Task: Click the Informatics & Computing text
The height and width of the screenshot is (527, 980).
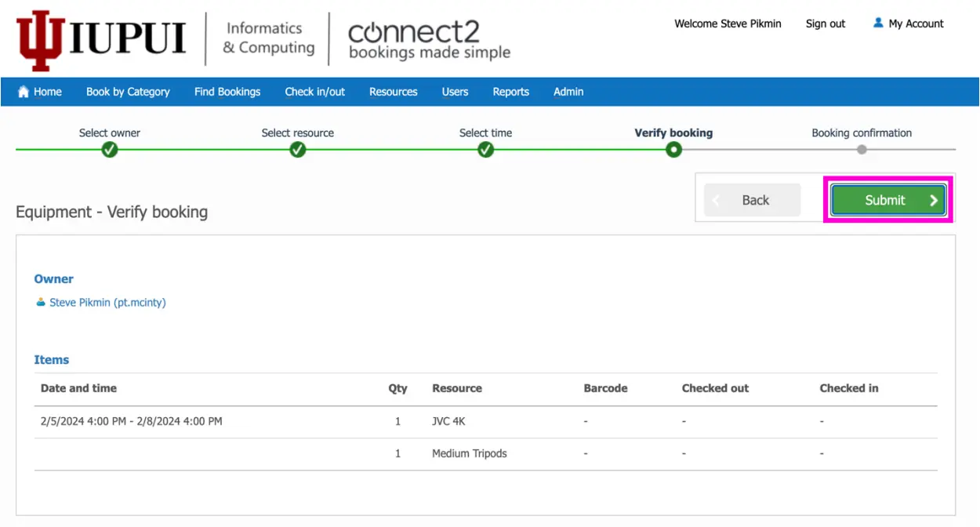Action: pyautogui.click(x=268, y=38)
